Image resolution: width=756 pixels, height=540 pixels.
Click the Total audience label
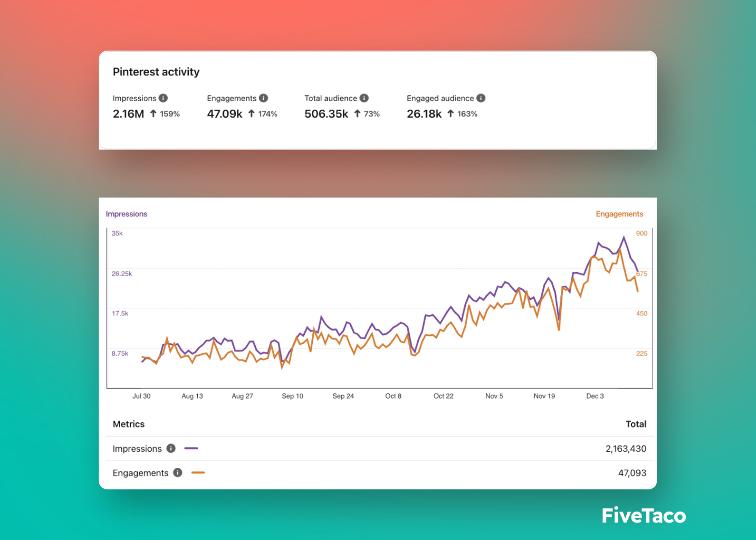click(331, 98)
